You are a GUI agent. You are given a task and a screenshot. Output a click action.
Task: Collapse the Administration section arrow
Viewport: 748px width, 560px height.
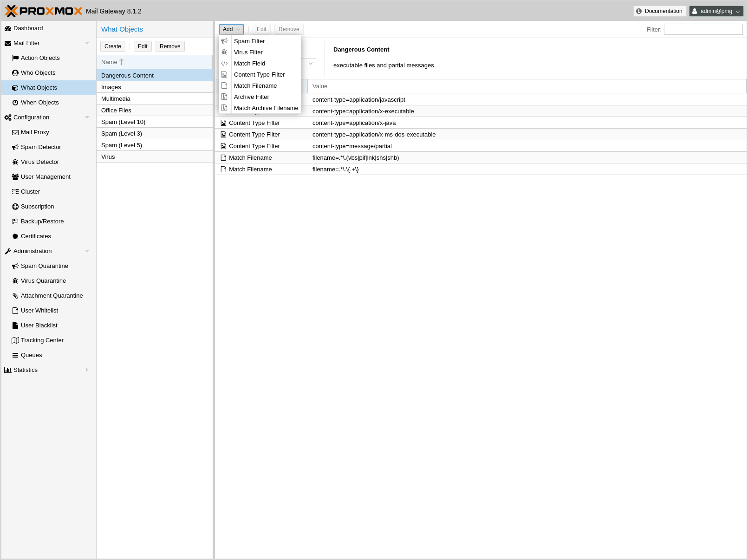point(87,251)
